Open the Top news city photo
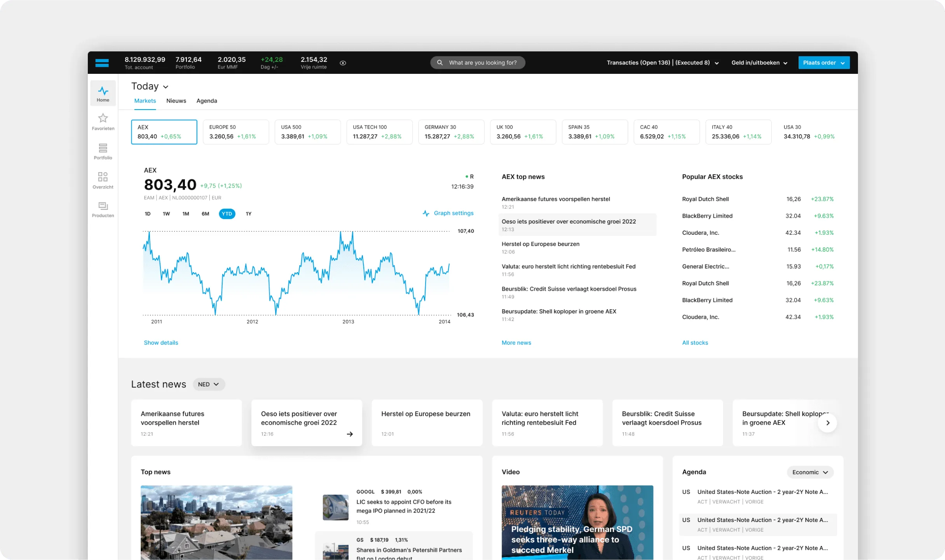The width and height of the screenshot is (945, 560). coord(216,522)
